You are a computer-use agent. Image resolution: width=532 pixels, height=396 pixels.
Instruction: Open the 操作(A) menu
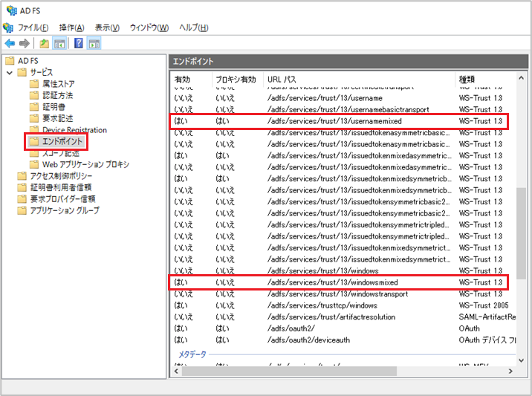coord(71,27)
